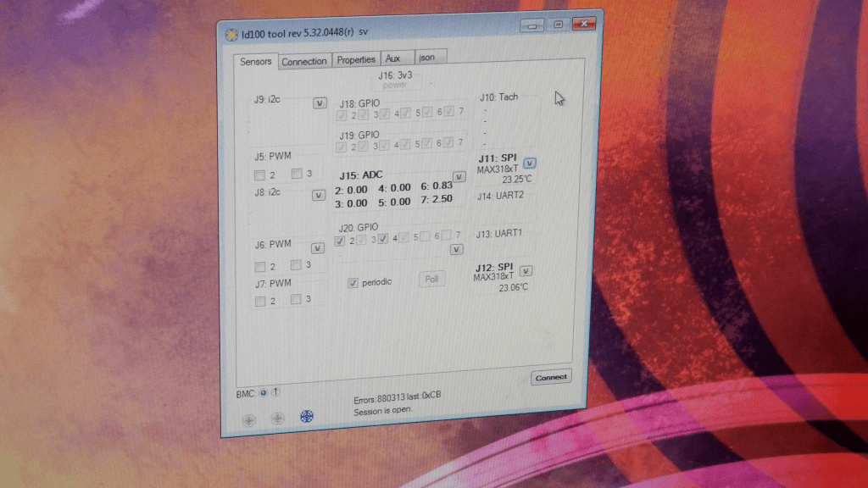
Task: Expand the J15 ADC dropdown arrow
Action: pyautogui.click(x=459, y=176)
